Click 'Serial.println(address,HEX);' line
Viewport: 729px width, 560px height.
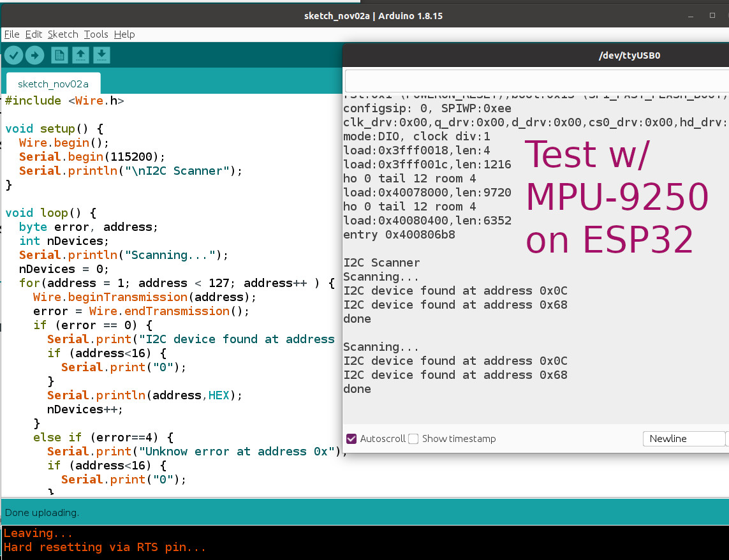[145, 395]
